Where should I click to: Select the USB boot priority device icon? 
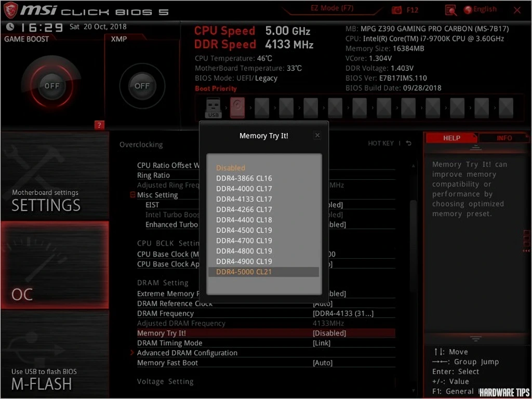(214, 108)
